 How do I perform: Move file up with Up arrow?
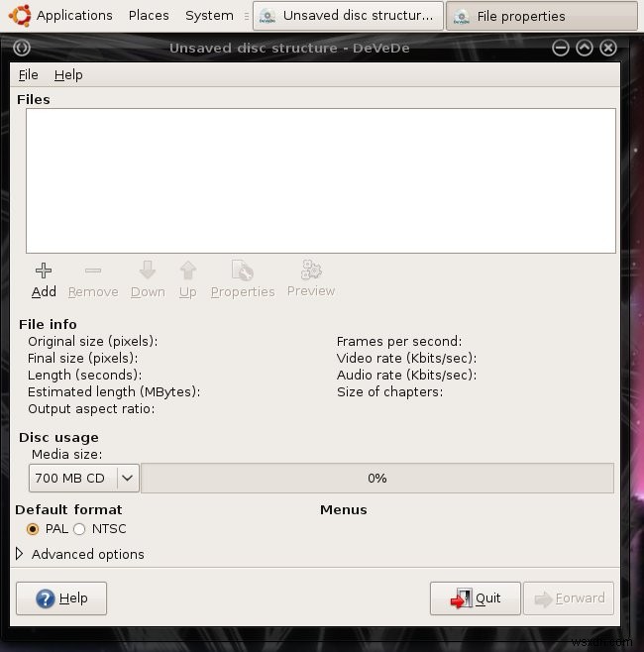(188, 271)
